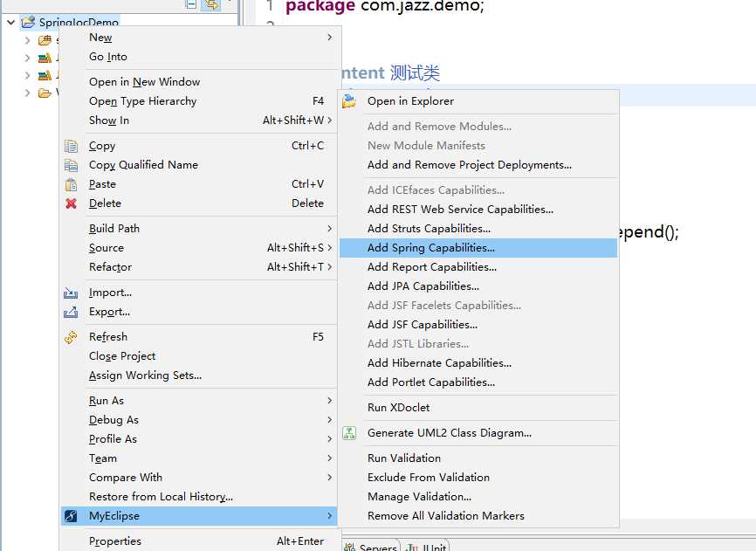Expand the Run As submenu arrow

329,401
